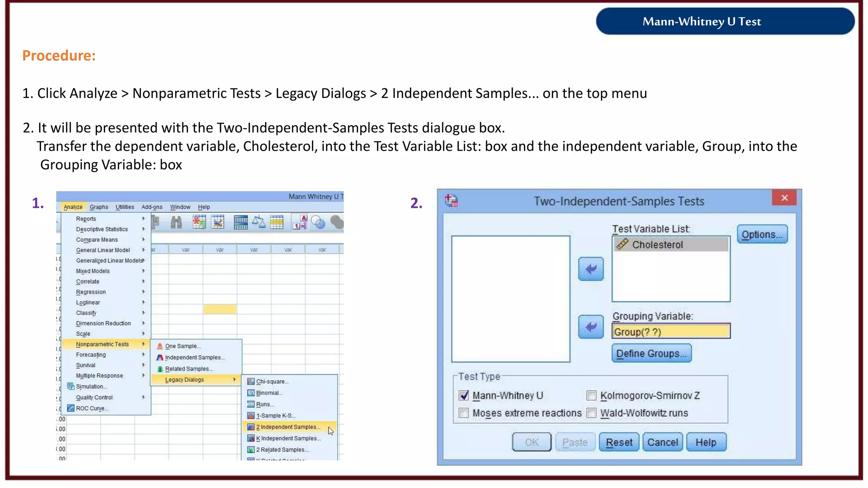
Task: Click the Insert Variable toolbar icon
Action: coord(217,222)
